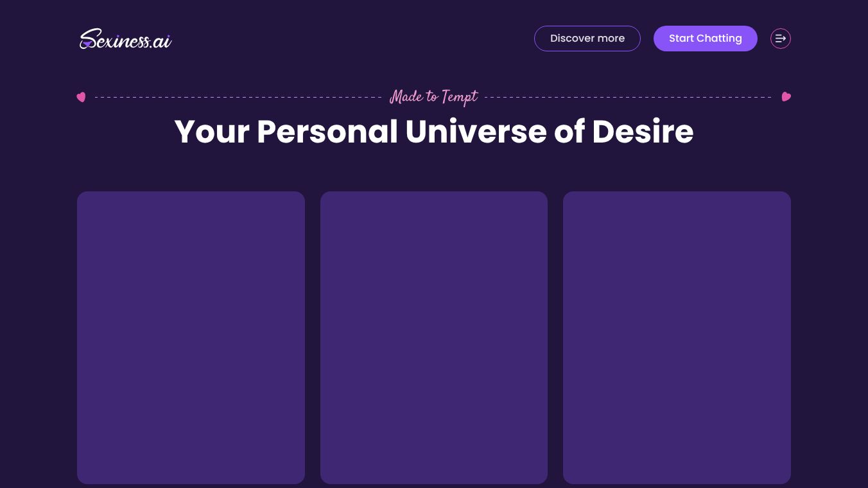Image resolution: width=868 pixels, height=488 pixels.
Task: Click the "Made to Tempt" script tagline
Action: tap(434, 97)
